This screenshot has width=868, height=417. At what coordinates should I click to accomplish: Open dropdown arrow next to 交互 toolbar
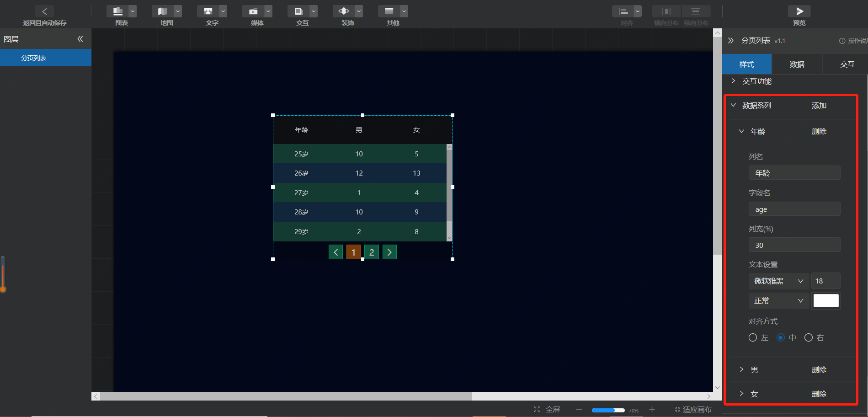(314, 11)
